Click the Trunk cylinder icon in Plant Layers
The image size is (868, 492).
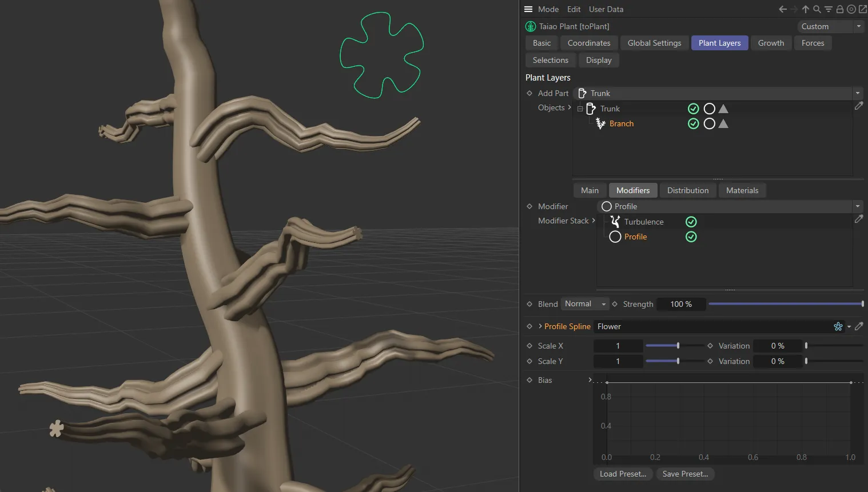tap(591, 109)
